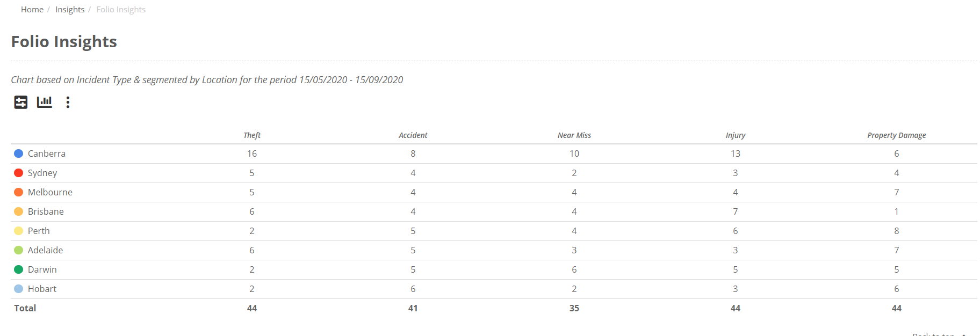Select the Property Damage column header
Viewport: 980px width, 336px height.
[x=896, y=135]
